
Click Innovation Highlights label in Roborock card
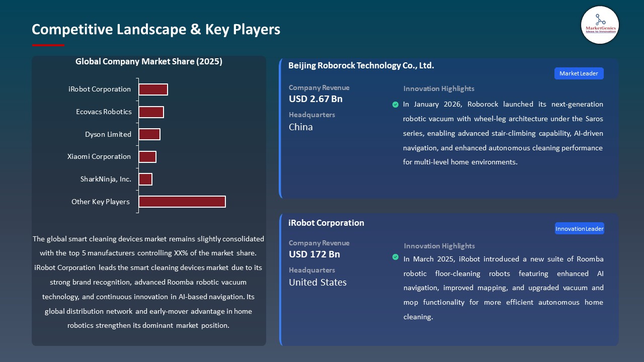click(x=439, y=88)
